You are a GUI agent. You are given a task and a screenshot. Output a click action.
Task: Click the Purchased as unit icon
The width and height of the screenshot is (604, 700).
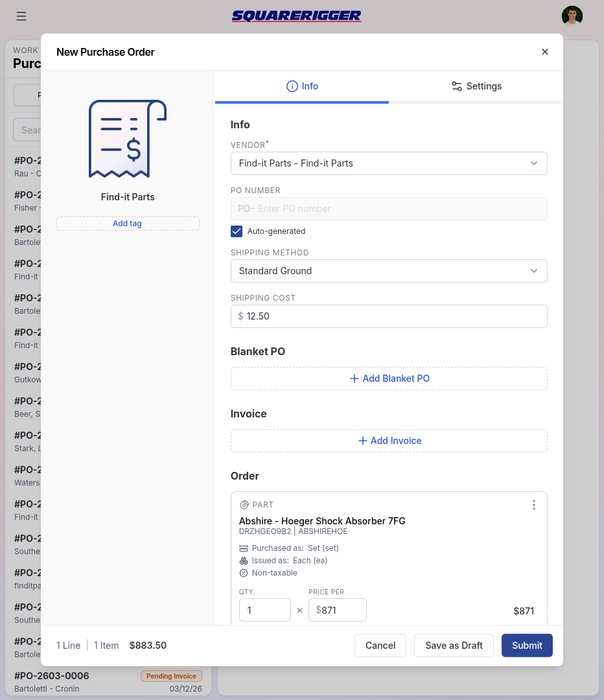coord(243,548)
